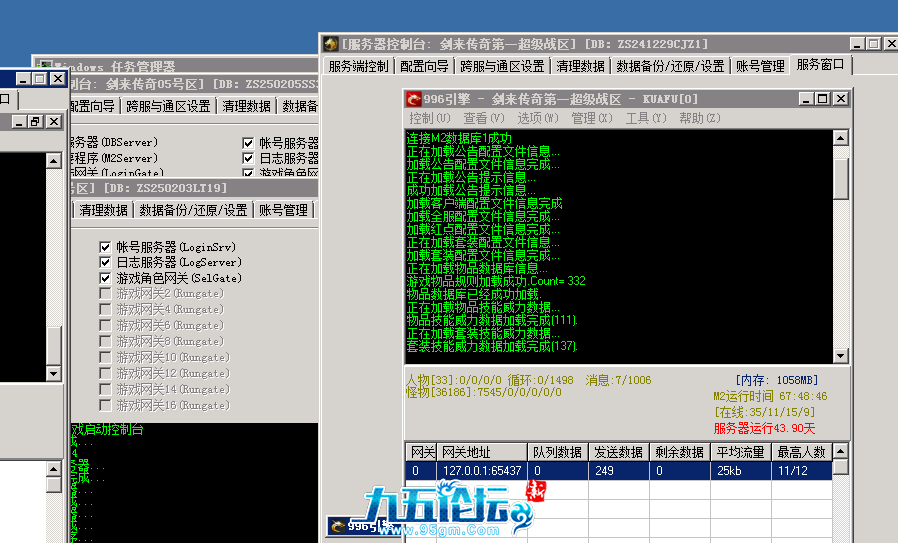Toggle 游戏网关4 (Rungate) checkbox
898x543 pixels.
click(x=105, y=309)
